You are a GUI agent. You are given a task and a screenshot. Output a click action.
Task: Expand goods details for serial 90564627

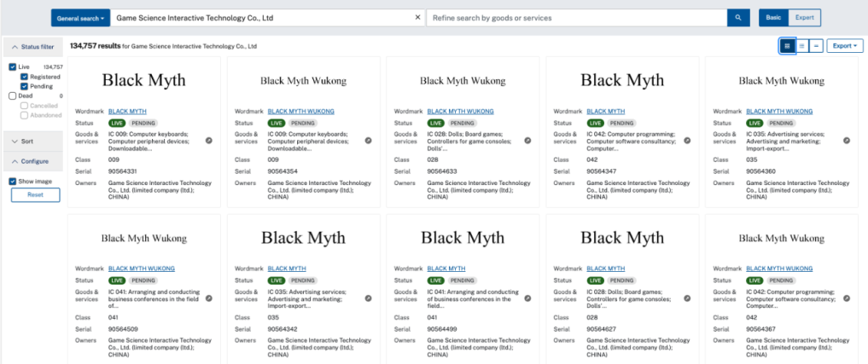(687, 298)
